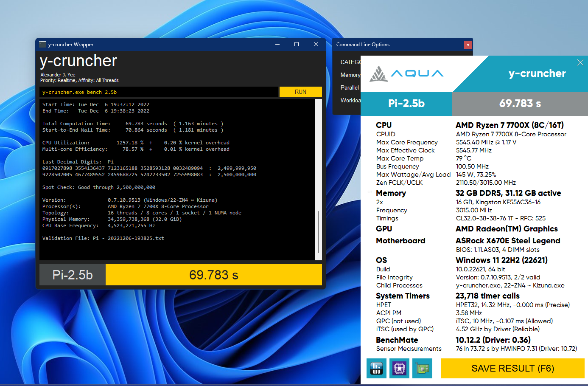Save the benchmark result with SAVE RESULT (F6)

[513, 368]
